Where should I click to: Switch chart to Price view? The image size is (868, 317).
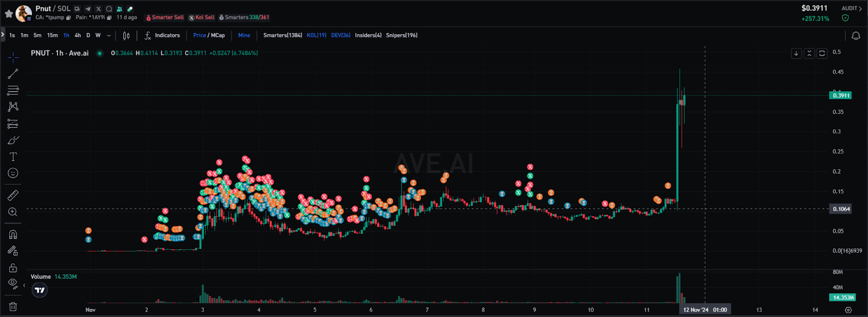point(199,35)
